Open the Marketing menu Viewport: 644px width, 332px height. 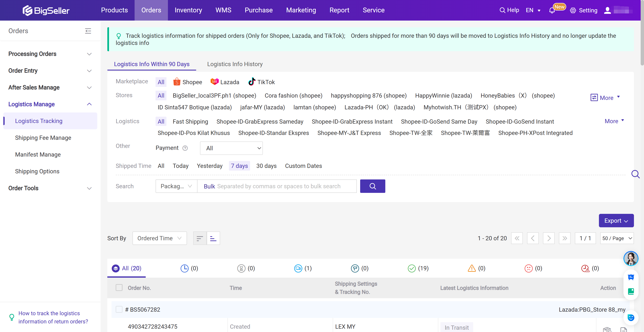pos(301,10)
